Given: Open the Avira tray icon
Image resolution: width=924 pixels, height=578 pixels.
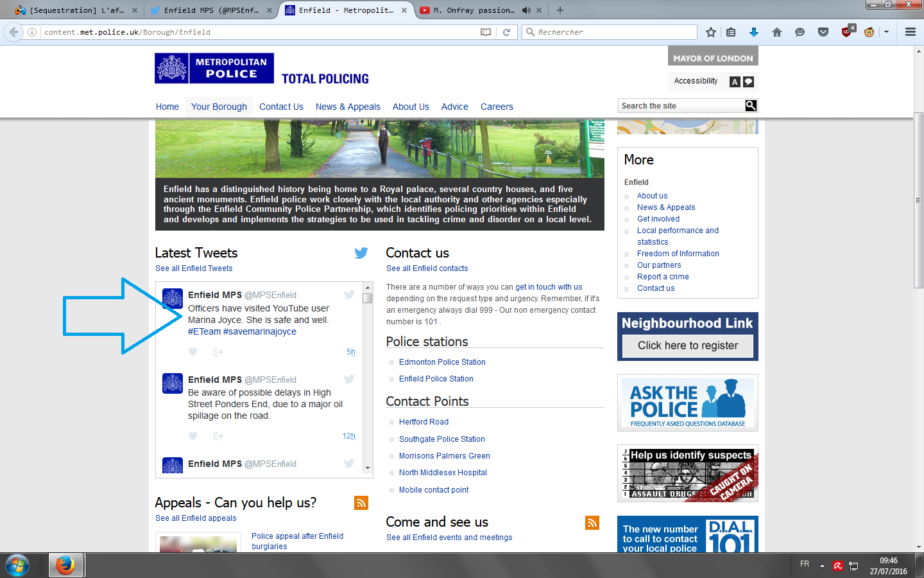Looking at the screenshot, I should click(x=837, y=566).
